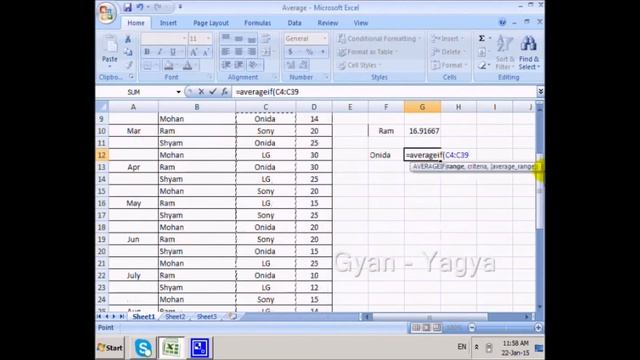Apply percent style format
This screenshot has width=640, height=360.
[x=310, y=52]
